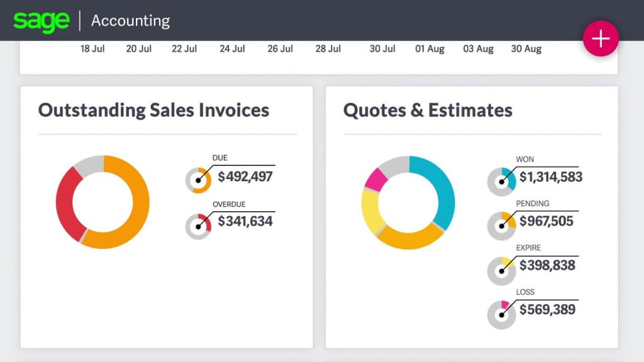Select the due amount $492,497
644x362 pixels.
[245, 177]
